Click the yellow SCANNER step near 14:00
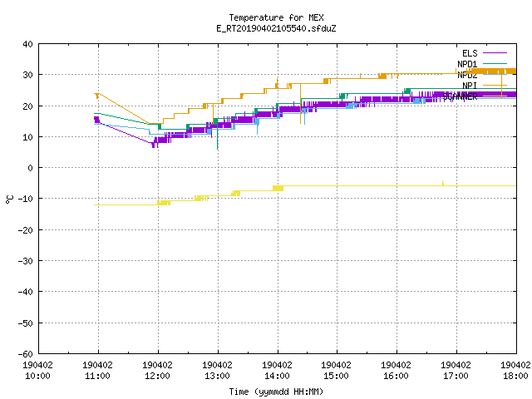Image resolution: width=532 pixels, height=399 pixels. 278,188
